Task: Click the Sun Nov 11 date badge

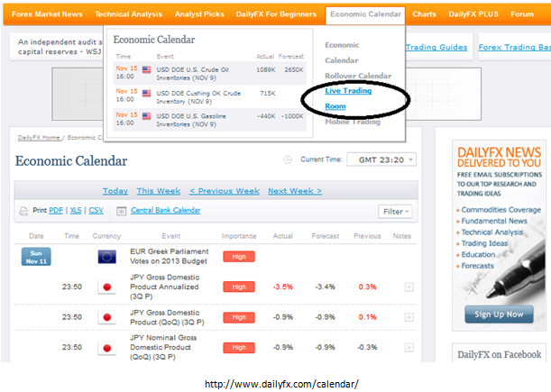Action: [36, 257]
